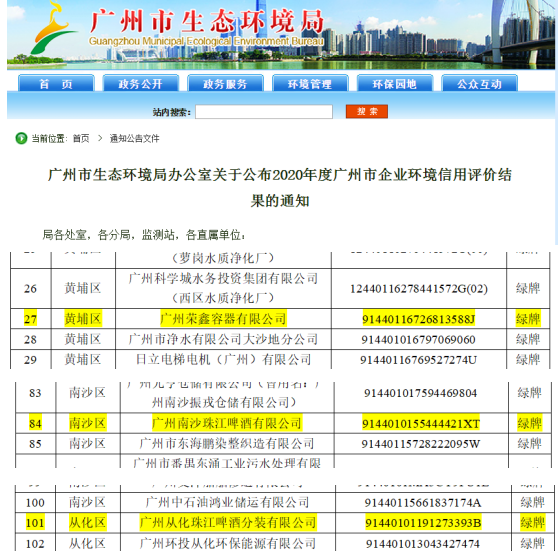Select code 91440116769527274U
The width and height of the screenshot is (558, 560).
418,360
